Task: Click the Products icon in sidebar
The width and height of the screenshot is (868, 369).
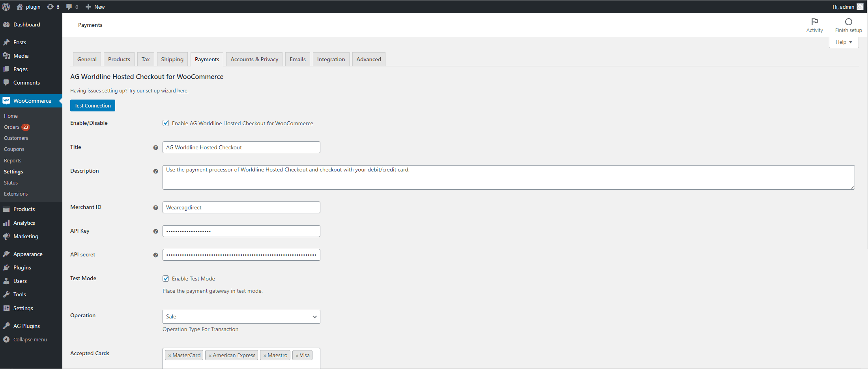Action: pyautogui.click(x=6, y=209)
